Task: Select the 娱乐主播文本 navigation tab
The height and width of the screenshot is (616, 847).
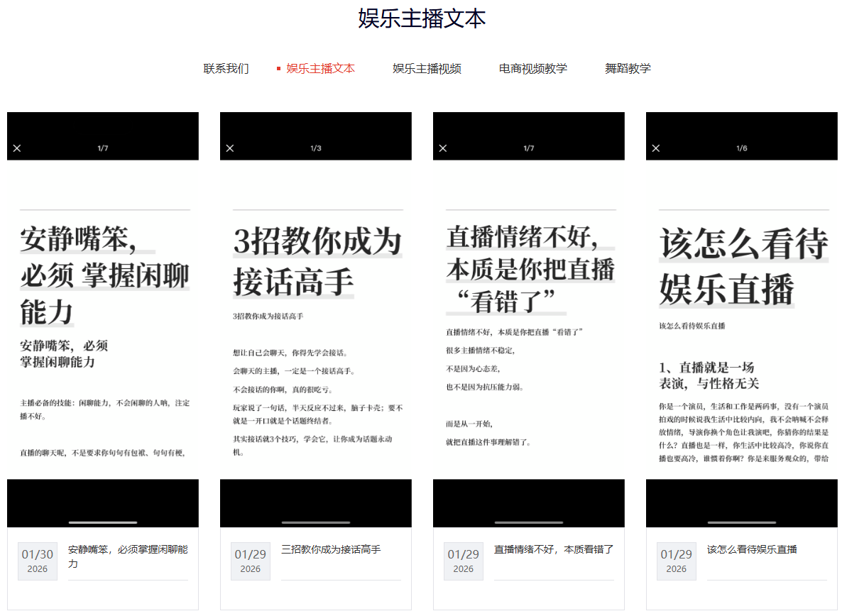Action: [x=320, y=69]
